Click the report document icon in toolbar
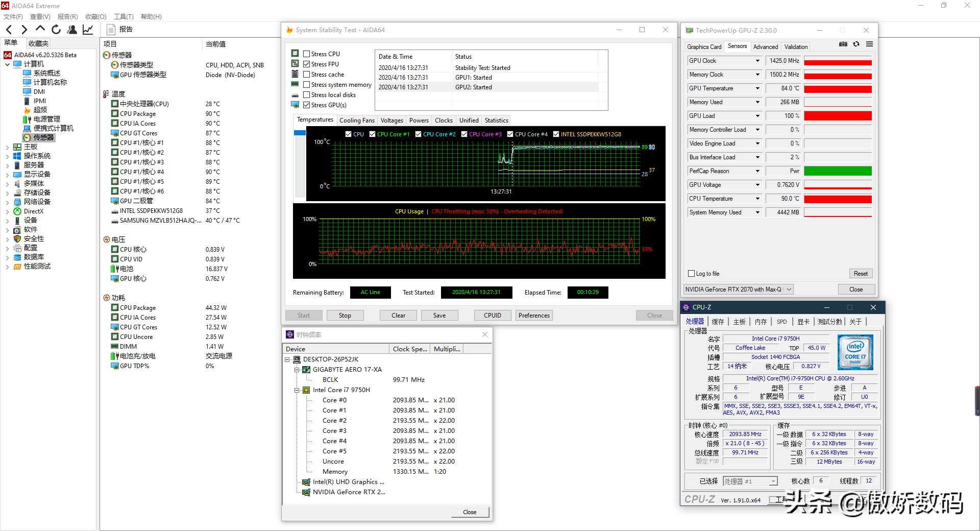Image resolution: width=980 pixels, height=531 pixels. click(111, 30)
